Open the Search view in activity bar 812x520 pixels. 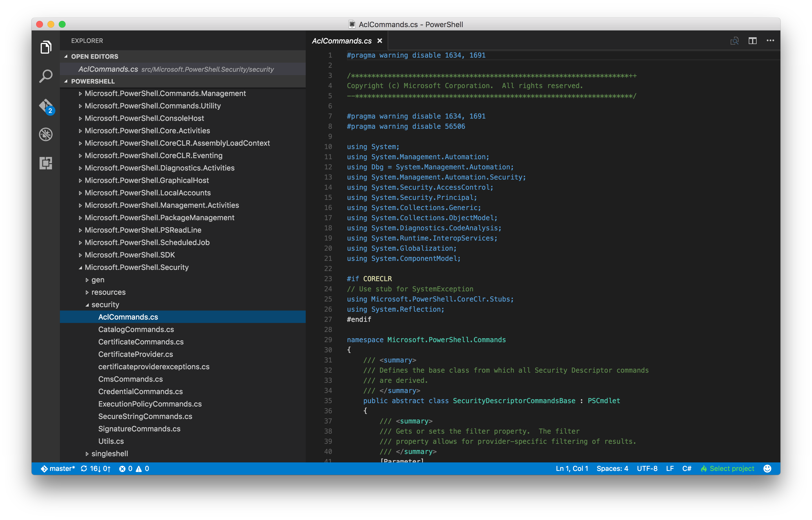(x=46, y=76)
